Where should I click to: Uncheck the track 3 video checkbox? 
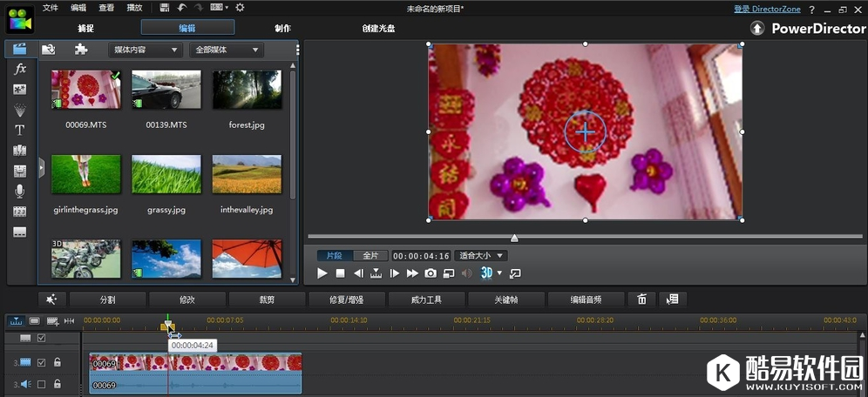41,362
